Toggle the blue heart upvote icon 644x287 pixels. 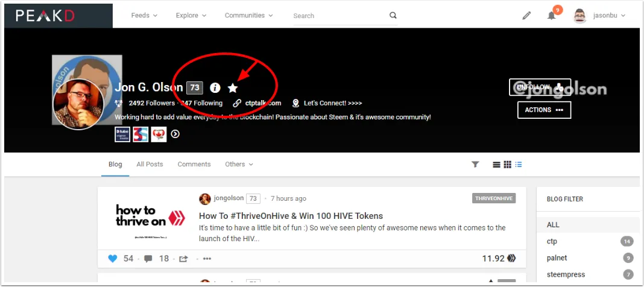113,259
